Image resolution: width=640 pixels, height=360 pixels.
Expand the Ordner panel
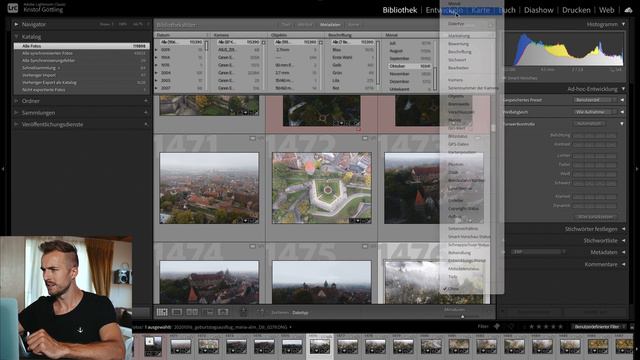(16, 101)
